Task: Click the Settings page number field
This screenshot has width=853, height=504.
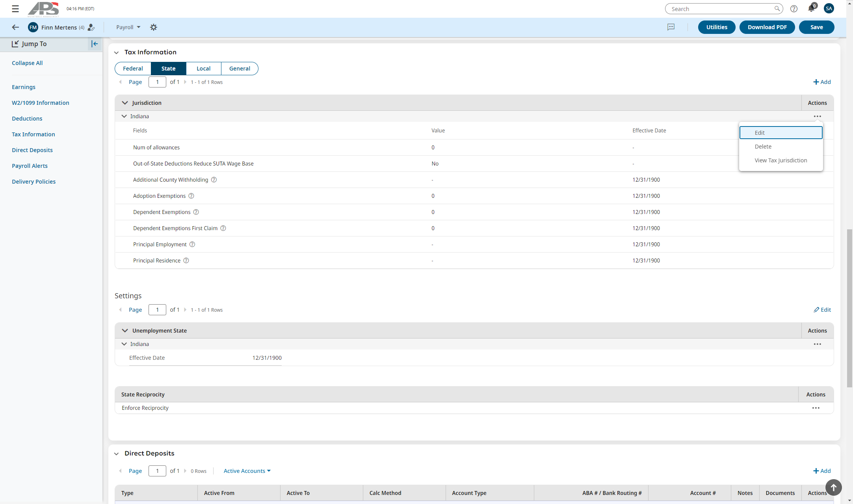Action: tap(157, 310)
